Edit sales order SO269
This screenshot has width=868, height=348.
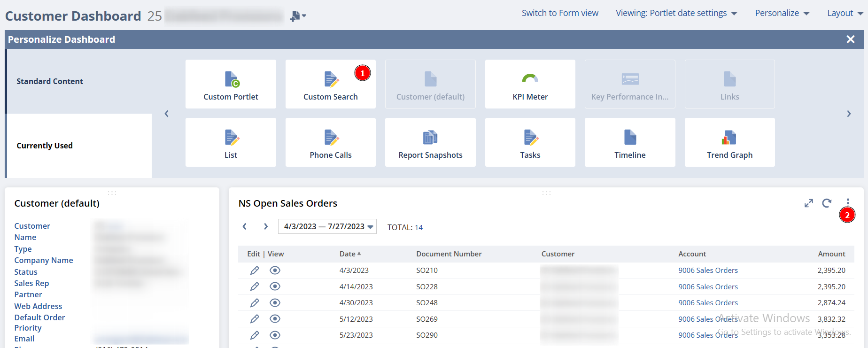click(x=255, y=319)
